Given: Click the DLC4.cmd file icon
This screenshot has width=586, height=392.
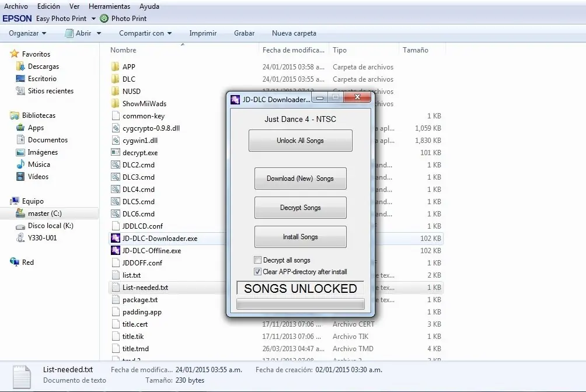Looking at the screenshot, I should [x=116, y=190].
